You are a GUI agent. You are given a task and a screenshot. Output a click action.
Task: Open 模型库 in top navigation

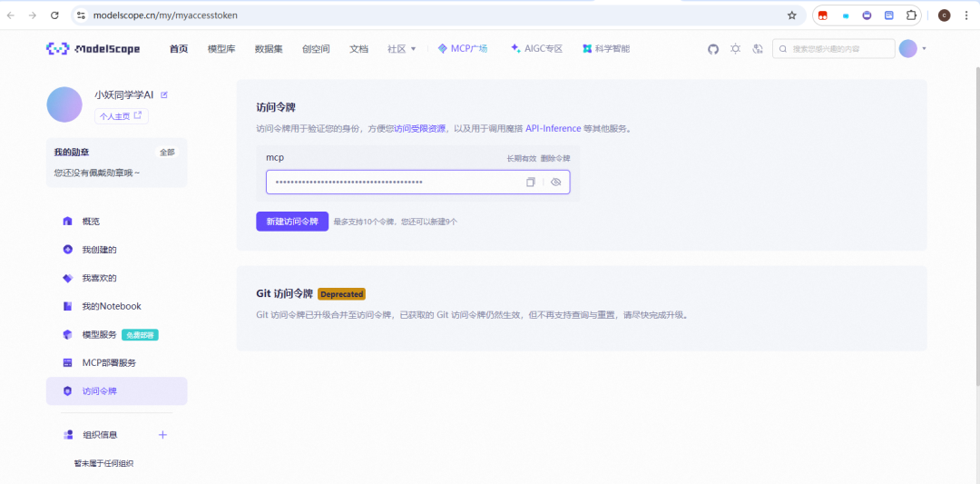[x=221, y=49]
